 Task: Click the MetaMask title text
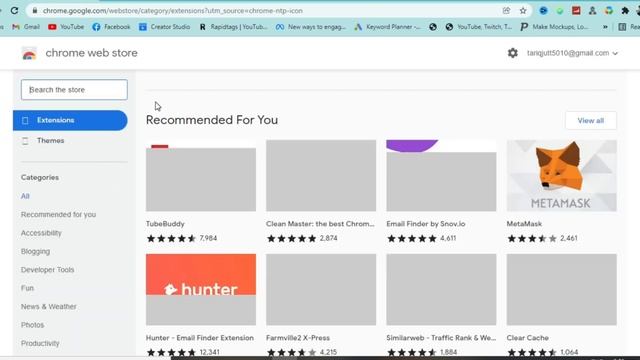pos(524,224)
